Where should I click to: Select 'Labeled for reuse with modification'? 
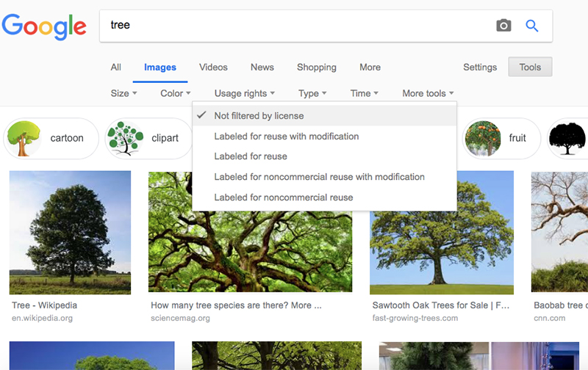pyautogui.click(x=286, y=136)
